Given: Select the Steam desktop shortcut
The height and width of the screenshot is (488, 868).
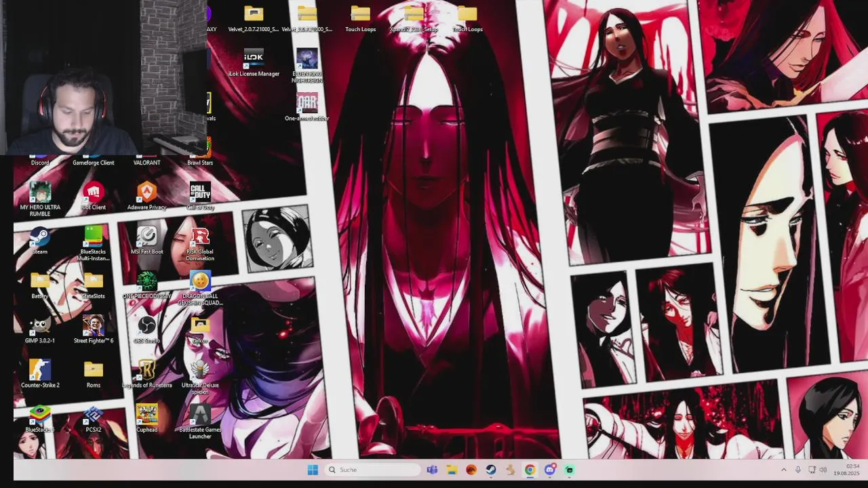Looking at the screenshot, I should point(40,241).
